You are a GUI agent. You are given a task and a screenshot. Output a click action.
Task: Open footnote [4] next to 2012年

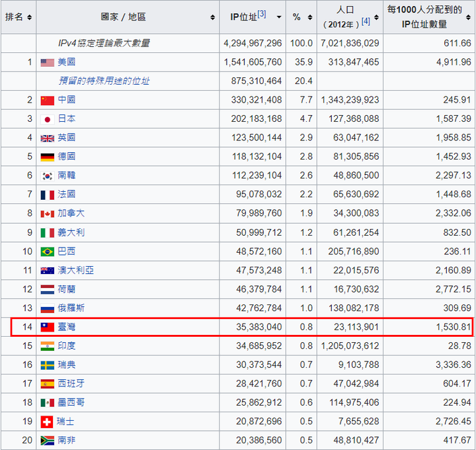(366, 21)
